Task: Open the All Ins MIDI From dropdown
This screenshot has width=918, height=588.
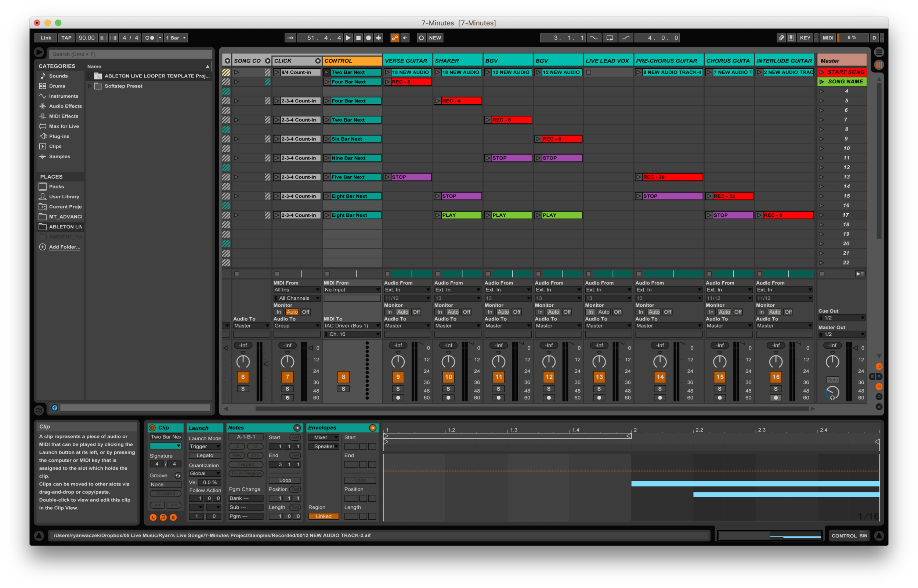Action: click(296, 290)
